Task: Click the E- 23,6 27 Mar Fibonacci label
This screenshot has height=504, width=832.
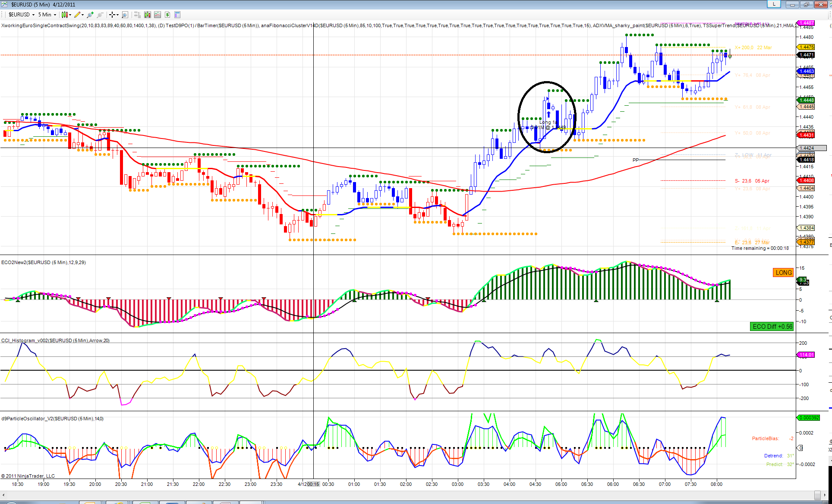Action: pyautogui.click(x=752, y=243)
